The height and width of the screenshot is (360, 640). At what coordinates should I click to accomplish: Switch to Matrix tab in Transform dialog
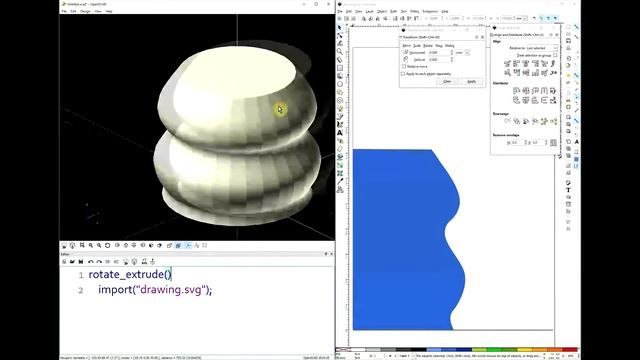tap(449, 46)
